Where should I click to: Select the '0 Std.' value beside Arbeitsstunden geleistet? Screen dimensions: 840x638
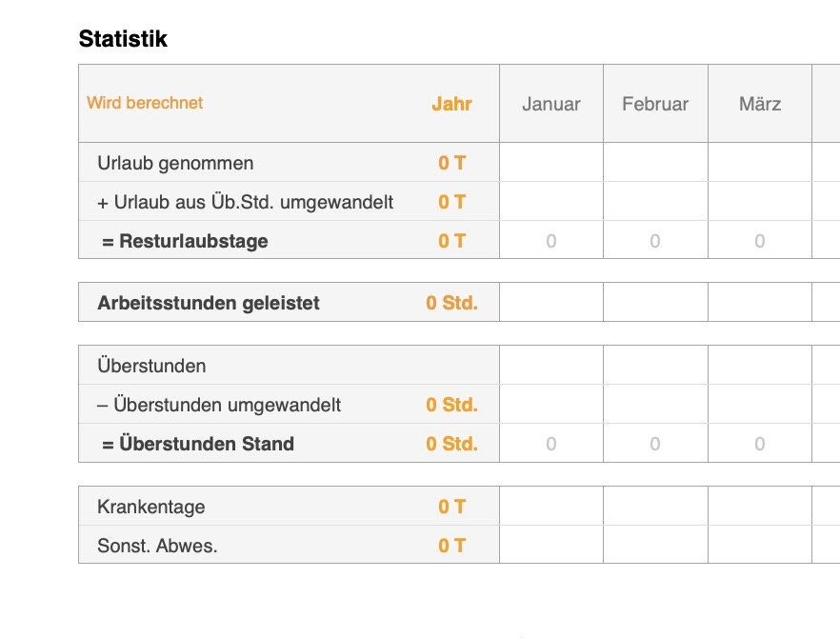coord(452,302)
